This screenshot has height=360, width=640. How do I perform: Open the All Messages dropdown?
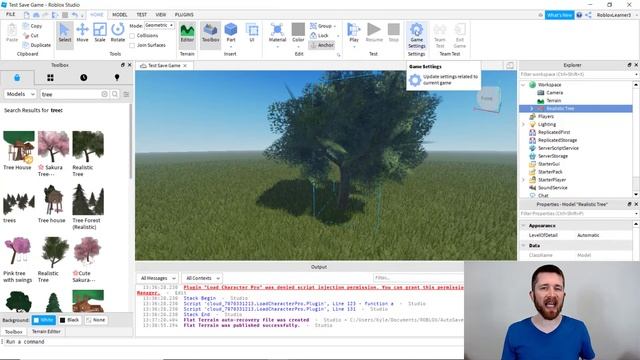(x=158, y=278)
